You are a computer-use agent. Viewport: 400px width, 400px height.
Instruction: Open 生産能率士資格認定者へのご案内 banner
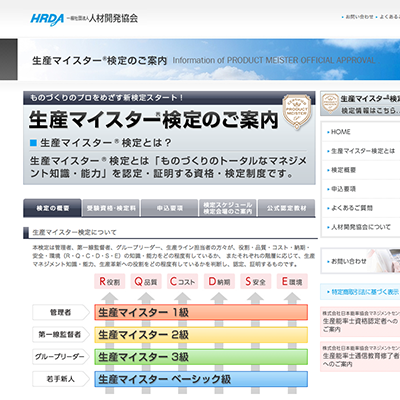point(360,321)
